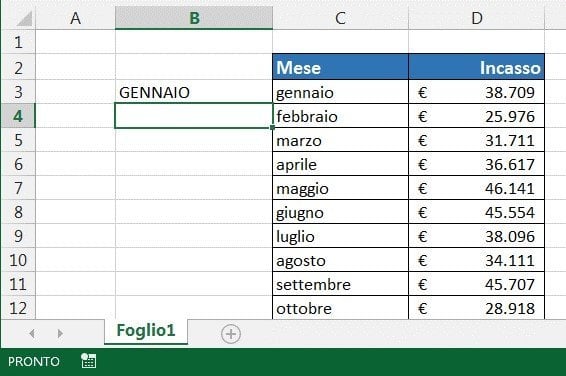Select the settembre cell
This screenshot has height=376, width=566.
(x=340, y=284)
